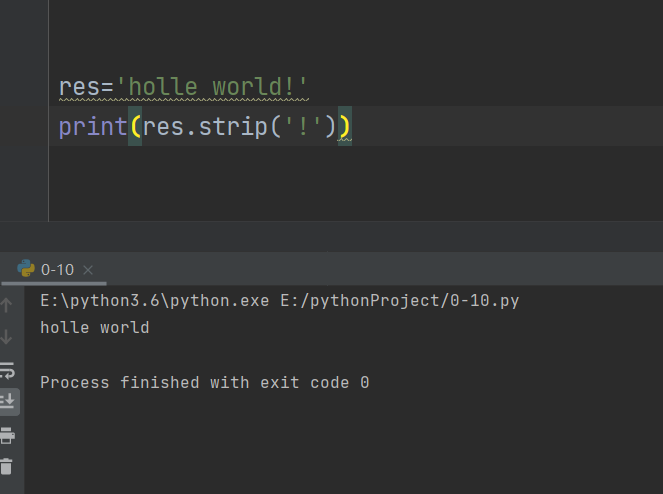The height and width of the screenshot is (494, 663).
Task: Click the '!' argument inside strip
Action: pos(303,127)
